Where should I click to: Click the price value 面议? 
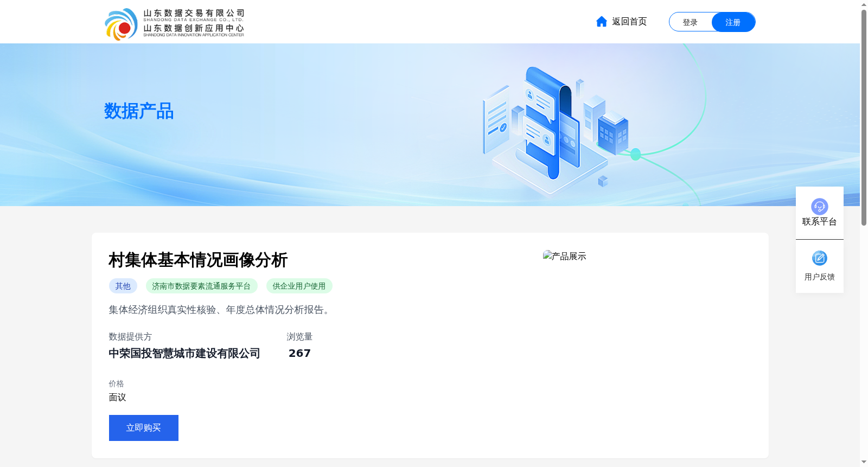tap(117, 398)
